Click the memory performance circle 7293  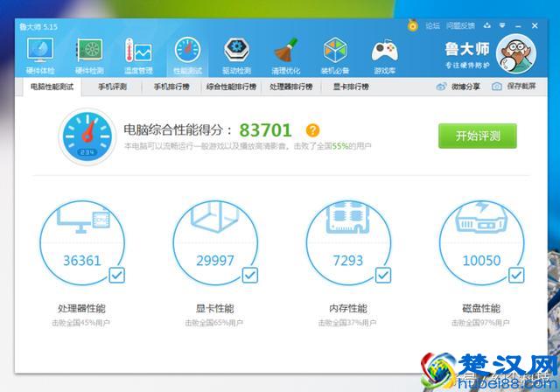(348, 242)
